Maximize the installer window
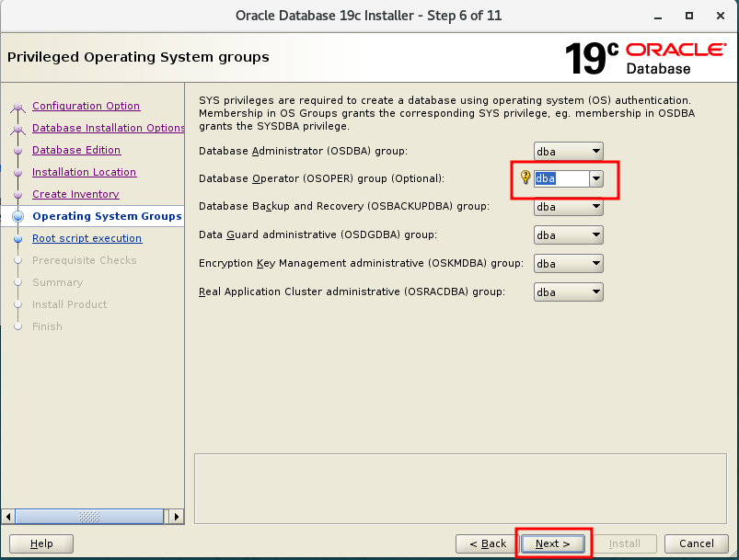739x560 pixels. coord(689,16)
